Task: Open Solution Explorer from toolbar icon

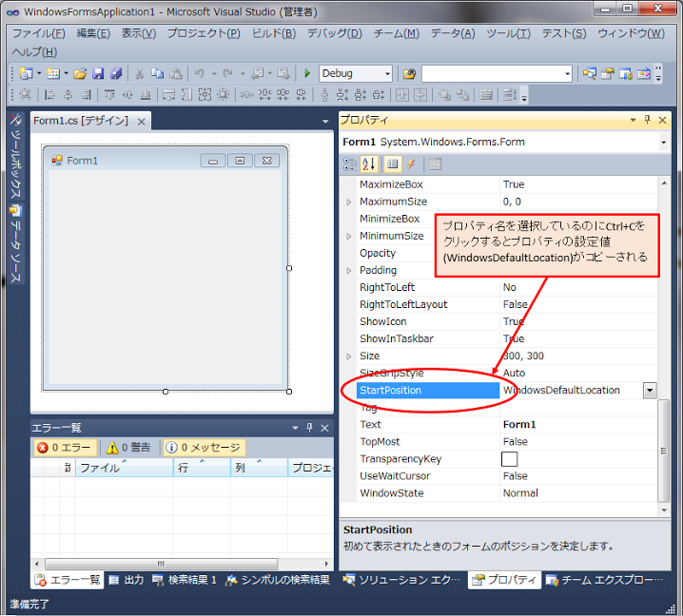Action: tap(590, 73)
